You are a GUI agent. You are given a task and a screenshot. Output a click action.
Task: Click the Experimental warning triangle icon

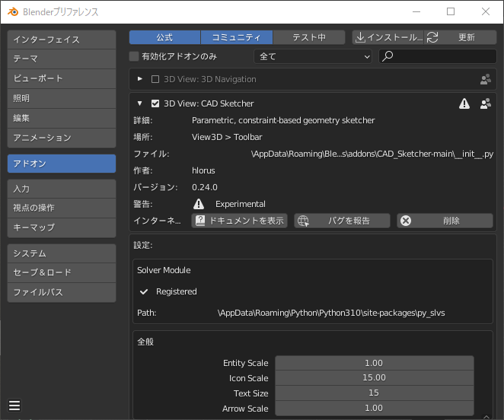[199, 204]
